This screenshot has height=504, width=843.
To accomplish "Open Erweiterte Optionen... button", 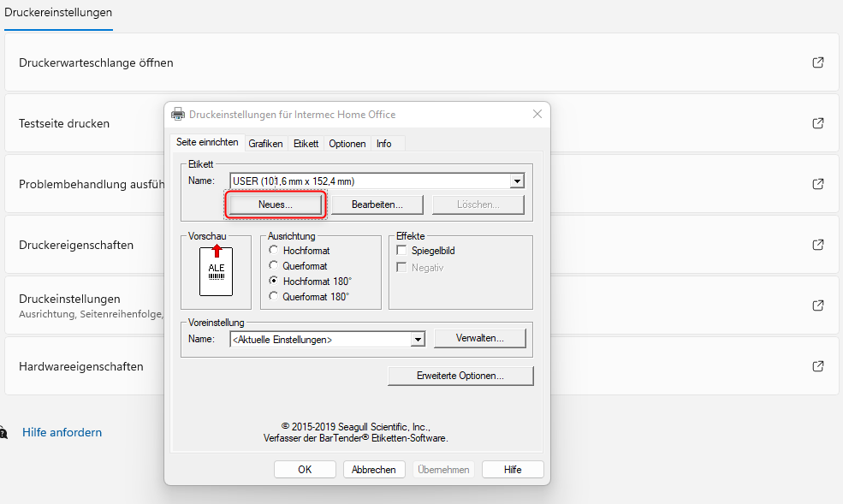I will [460, 376].
